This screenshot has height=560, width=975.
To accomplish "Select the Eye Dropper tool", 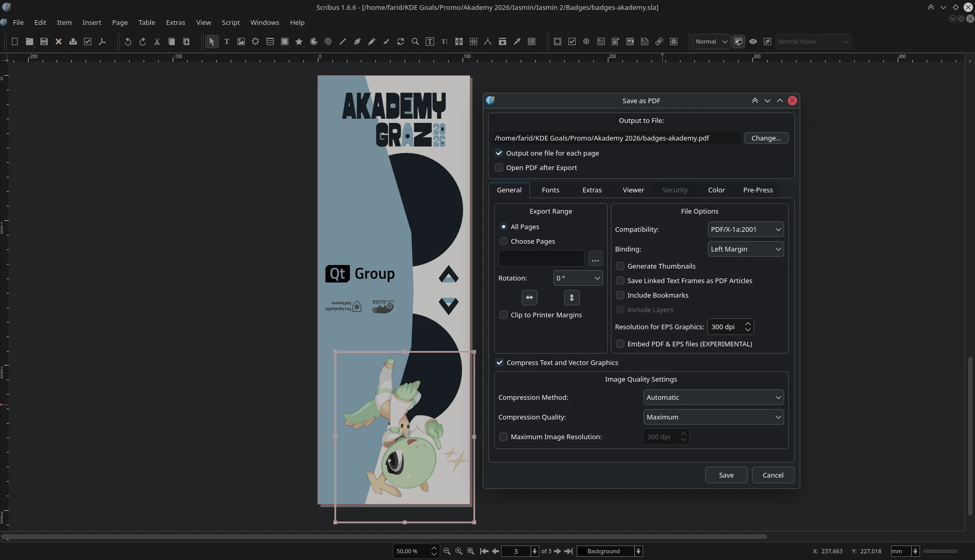I will click(517, 41).
